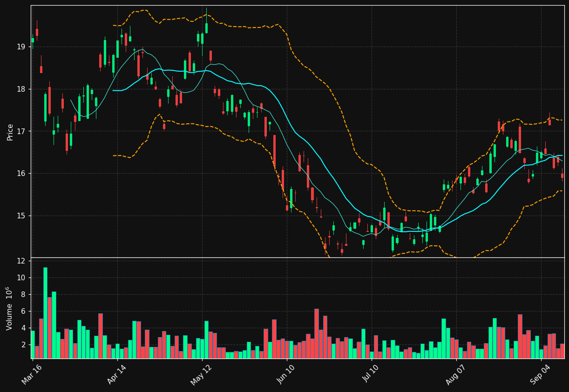This screenshot has width=569, height=392.
Task: Click the 8 volume axis tick
Action: (x=23, y=294)
